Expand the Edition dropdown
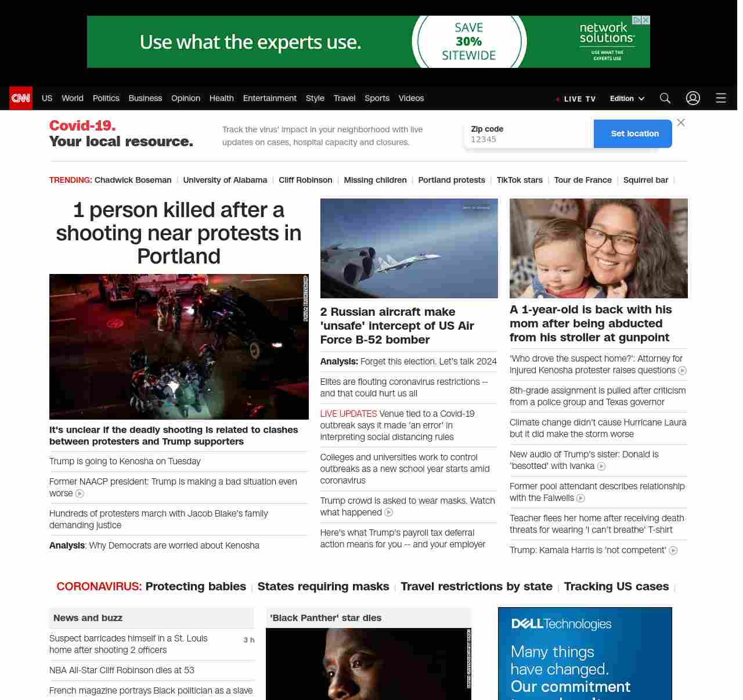This screenshot has height=700, width=743. coord(627,99)
